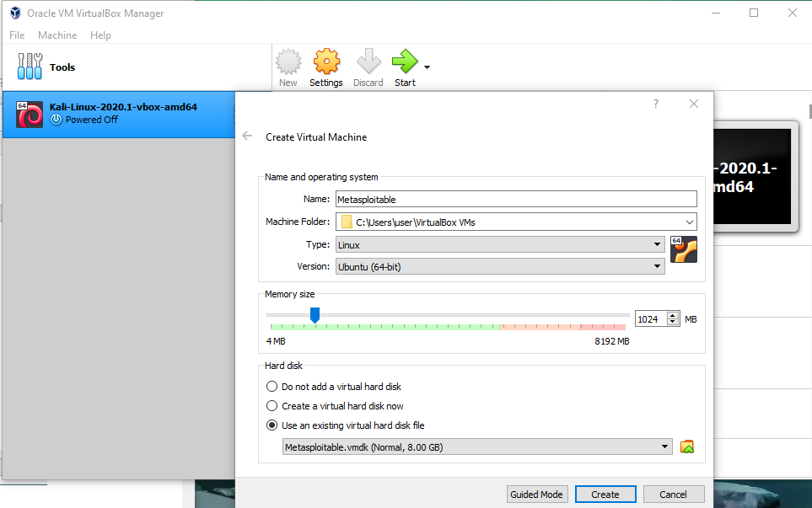Open the Machine Folder combo box
The width and height of the screenshot is (812, 508).
click(516, 222)
